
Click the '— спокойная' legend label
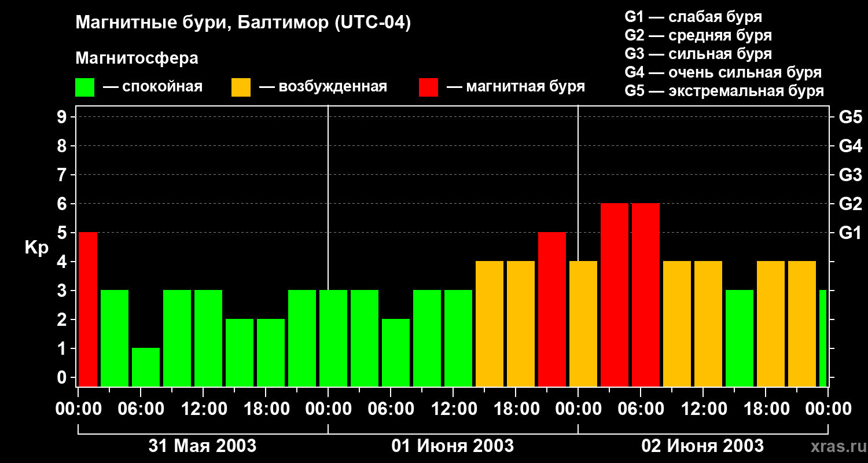tap(153, 87)
